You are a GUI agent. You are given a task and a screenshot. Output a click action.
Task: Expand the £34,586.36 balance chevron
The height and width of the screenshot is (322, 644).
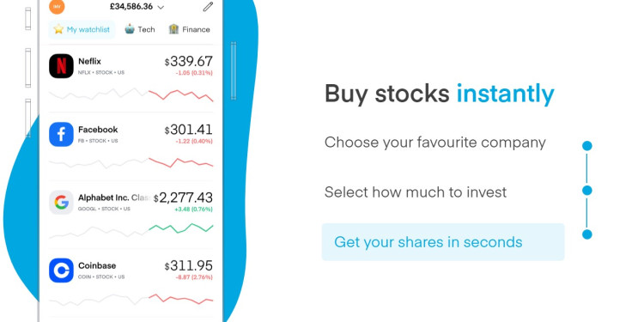pyautogui.click(x=161, y=7)
